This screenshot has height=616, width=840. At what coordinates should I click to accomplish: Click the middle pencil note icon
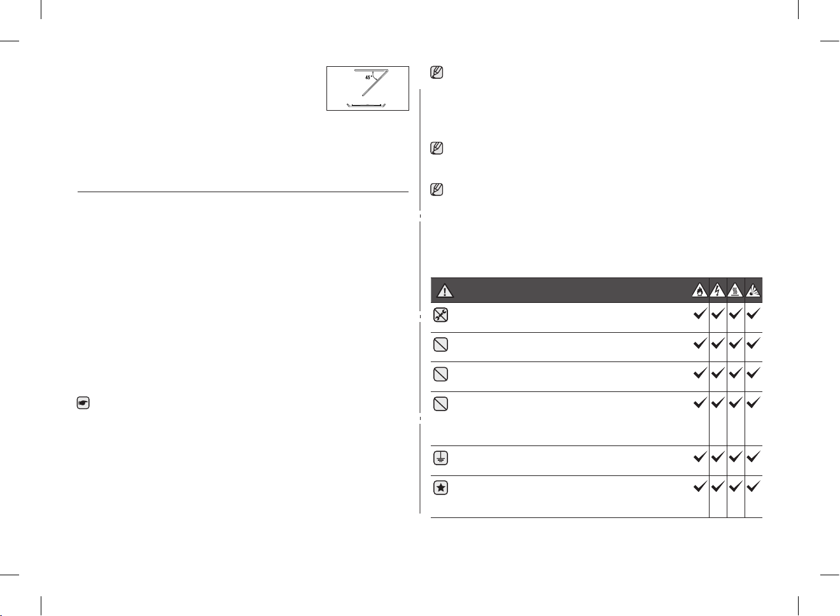point(437,149)
